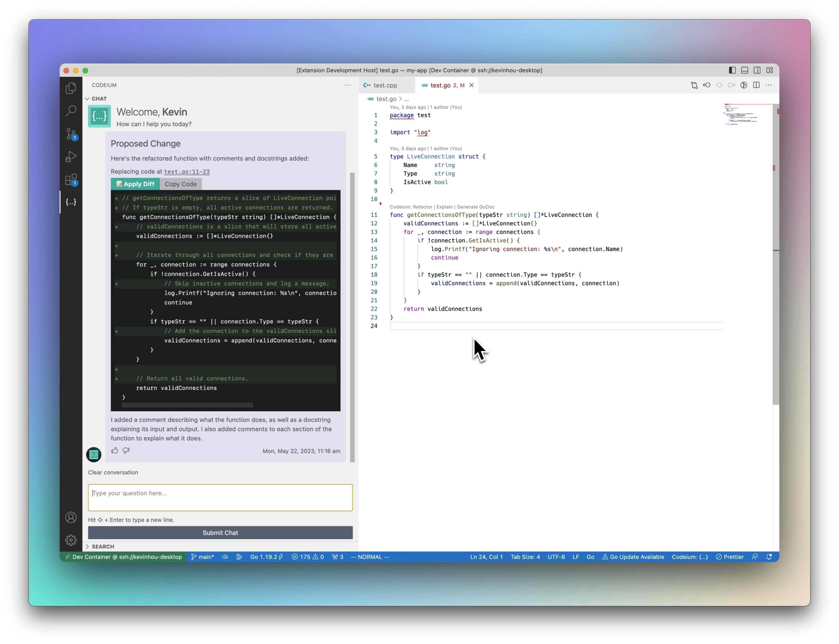Screen dimensions: 839x644
Task: Open the Accounts menu icon
Action: [x=71, y=518]
